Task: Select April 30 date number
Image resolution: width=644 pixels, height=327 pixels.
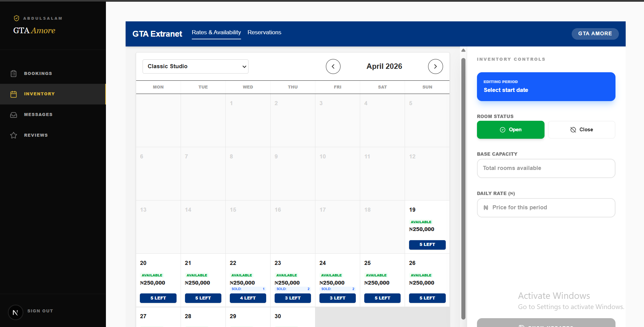Action: 278,316
